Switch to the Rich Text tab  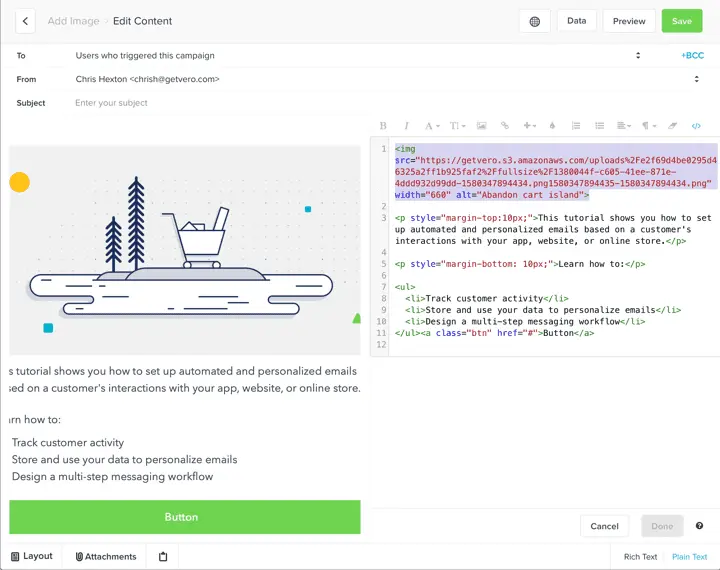pyautogui.click(x=640, y=557)
